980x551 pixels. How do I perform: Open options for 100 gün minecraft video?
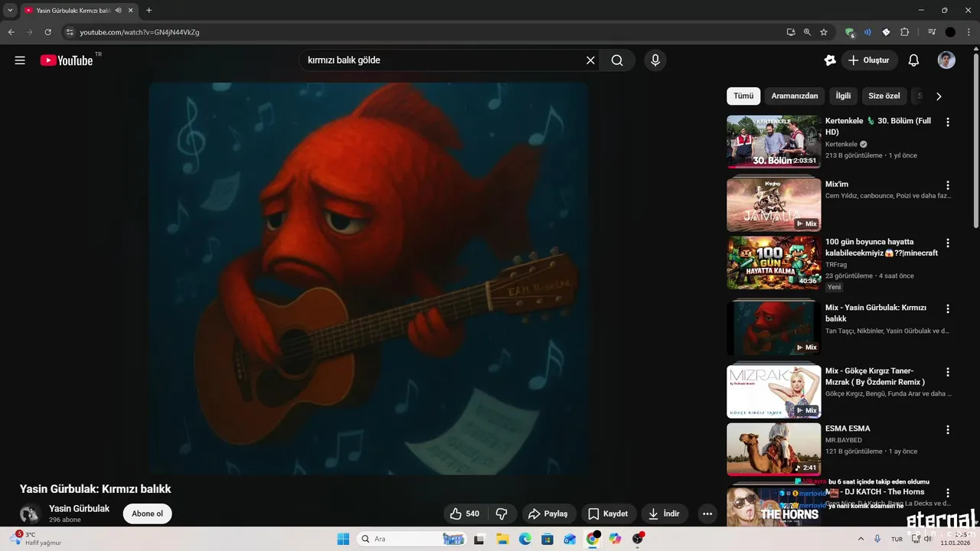[948, 243]
